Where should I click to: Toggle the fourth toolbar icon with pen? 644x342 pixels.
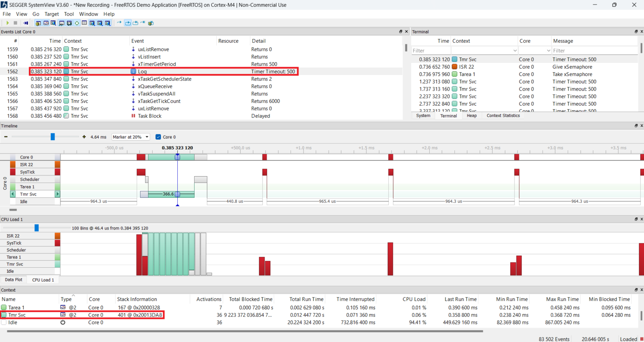point(62,23)
